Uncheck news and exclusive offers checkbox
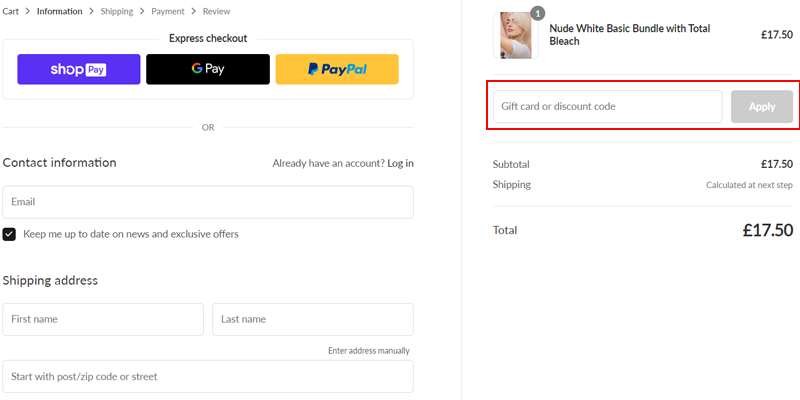The image size is (800, 400). point(9,234)
